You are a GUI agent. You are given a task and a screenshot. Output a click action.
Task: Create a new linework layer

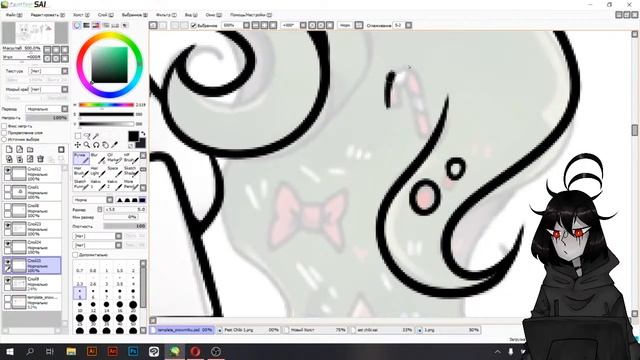(x=19, y=150)
